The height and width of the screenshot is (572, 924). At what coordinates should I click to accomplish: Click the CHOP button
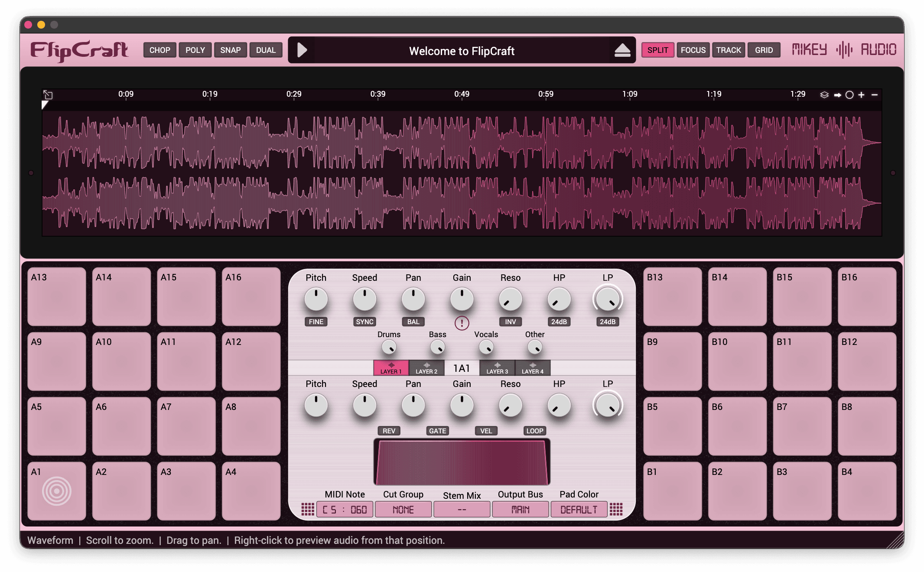tap(159, 50)
